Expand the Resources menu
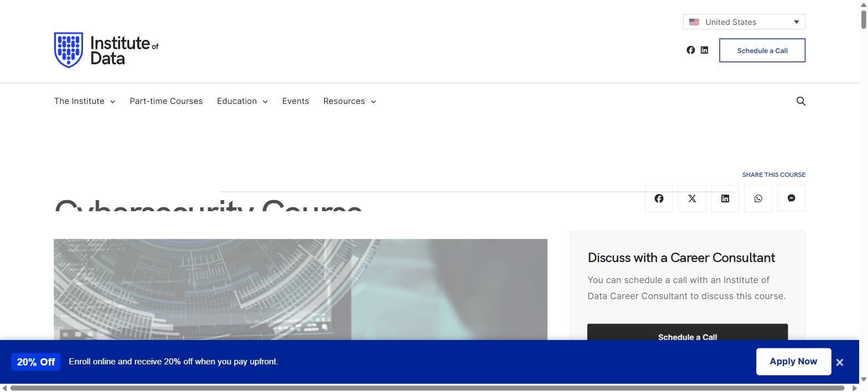 point(350,101)
